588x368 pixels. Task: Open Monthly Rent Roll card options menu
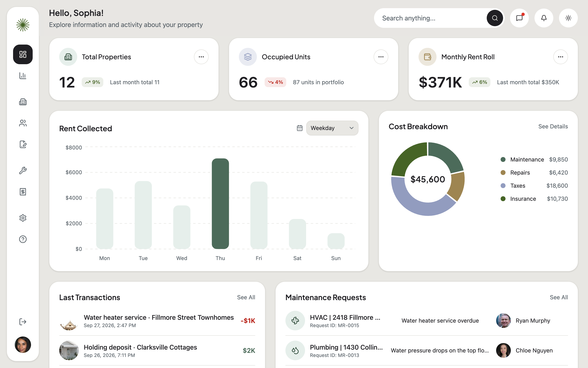tap(561, 57)
